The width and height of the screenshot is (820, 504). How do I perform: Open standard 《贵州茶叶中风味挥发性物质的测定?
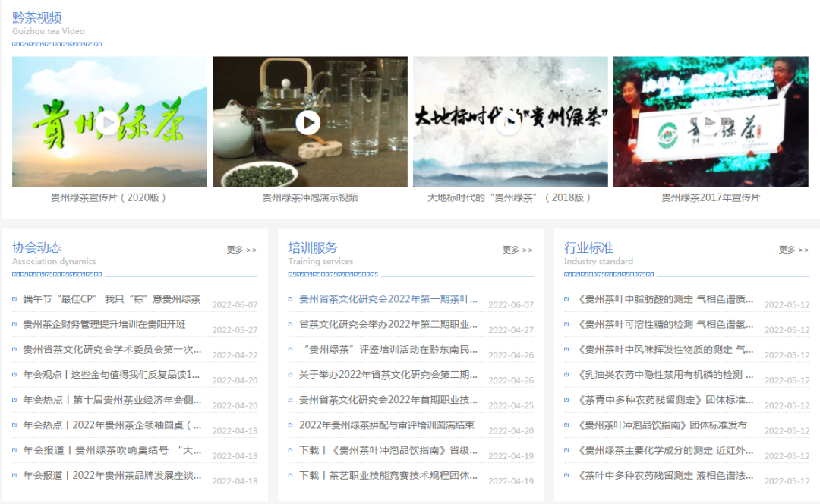click(664, 349)
